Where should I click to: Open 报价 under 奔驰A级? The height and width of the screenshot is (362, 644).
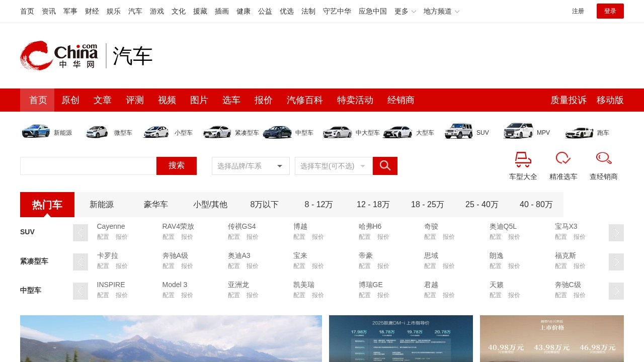(187, 266)
